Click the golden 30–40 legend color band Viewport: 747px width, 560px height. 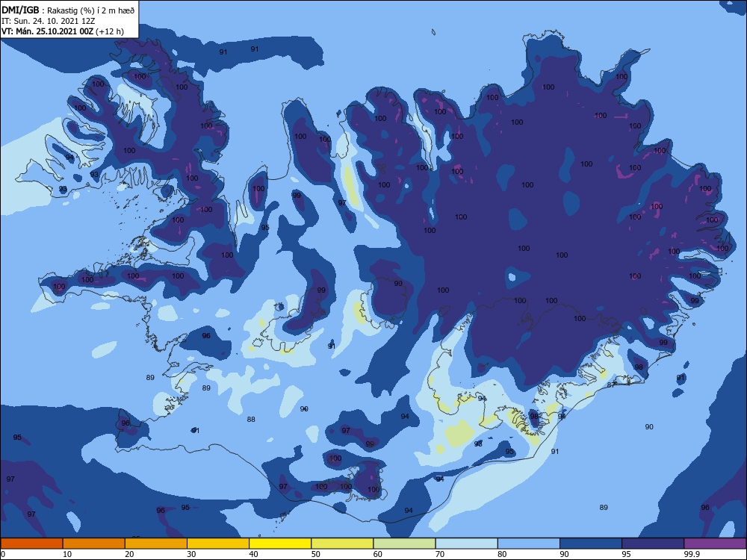point(218,544)
